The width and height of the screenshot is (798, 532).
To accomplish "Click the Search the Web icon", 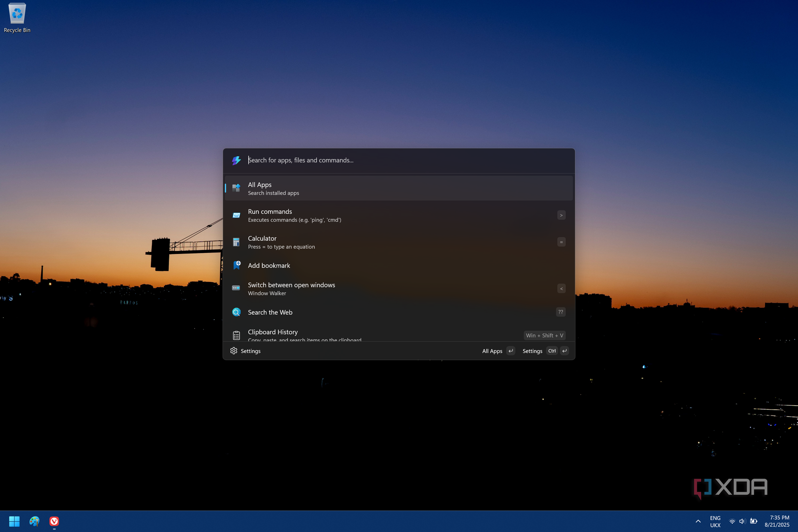I will coord(236,312).
